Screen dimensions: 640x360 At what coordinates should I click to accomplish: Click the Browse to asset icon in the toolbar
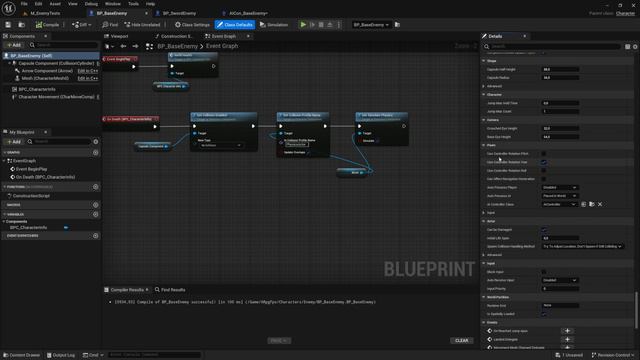(x=22, y=25)
